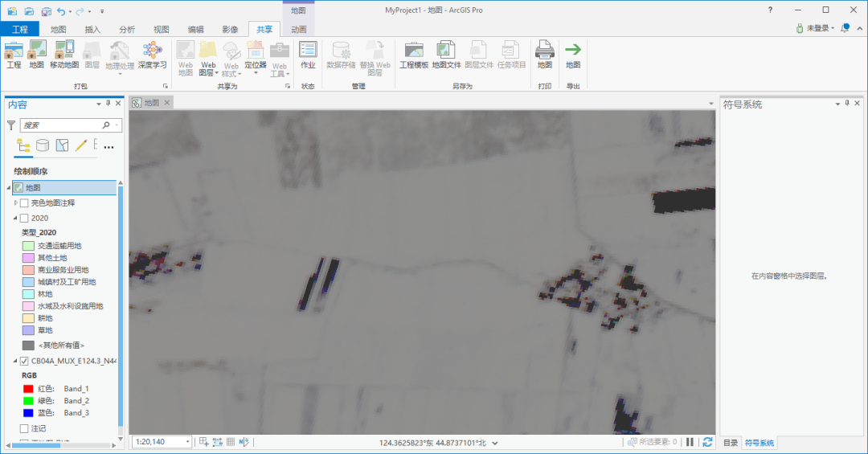Screen dimensions: 868x454
Task: Click the 耕地 legend color swatch
Action: point(27,318)
